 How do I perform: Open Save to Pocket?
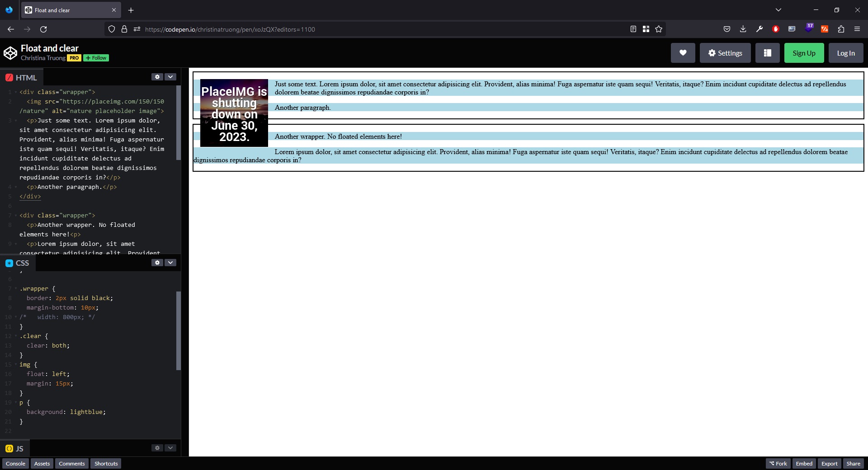(727, 29)
